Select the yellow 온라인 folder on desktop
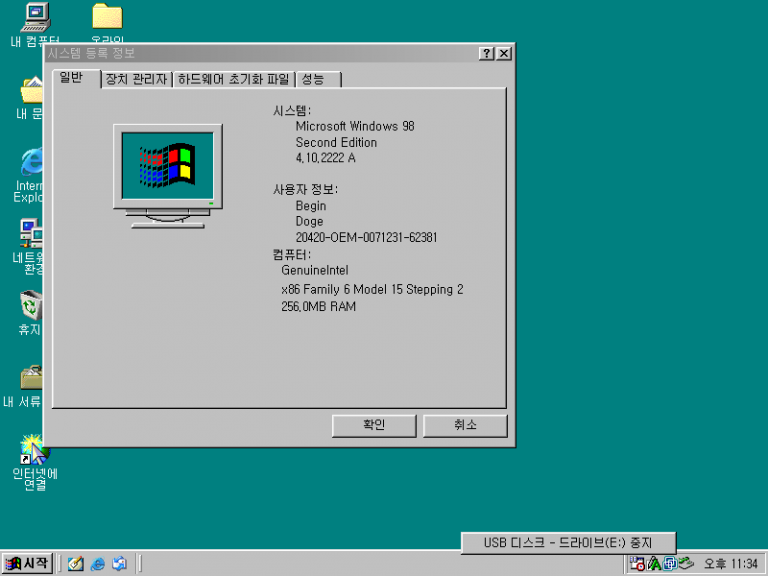Viewport: 768px width, 576px height. [x=107, y=22]
